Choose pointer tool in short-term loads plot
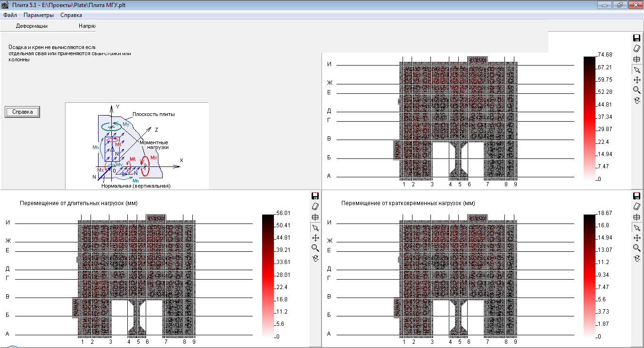Screen dimensions: 644x348 [x=637, y=228]
